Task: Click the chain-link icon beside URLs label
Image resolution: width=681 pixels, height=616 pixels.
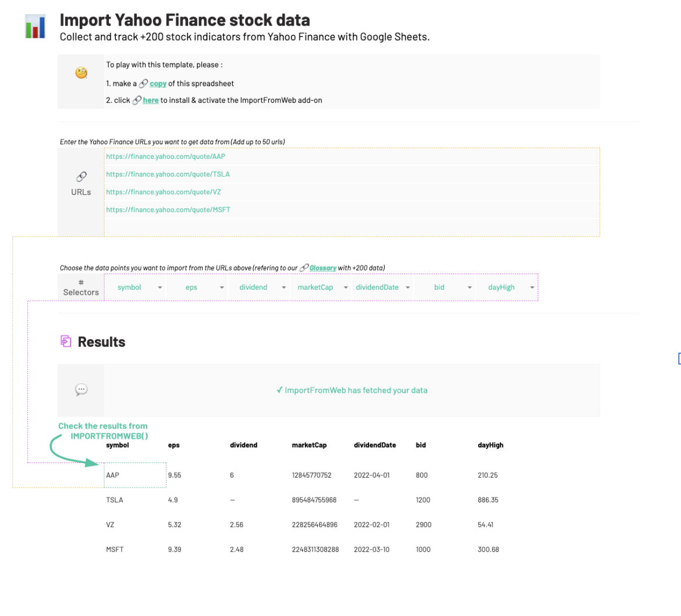Action: click(x=81, y=177)
